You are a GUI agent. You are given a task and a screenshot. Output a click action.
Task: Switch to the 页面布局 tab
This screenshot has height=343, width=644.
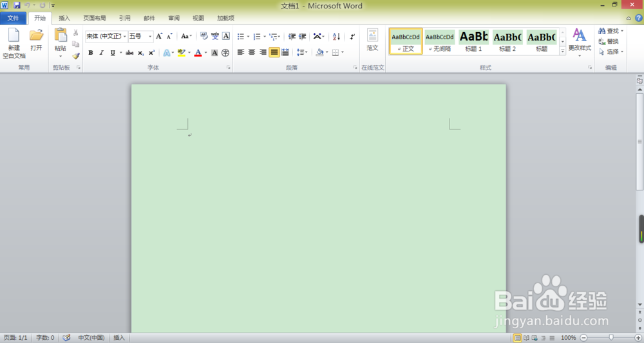coord(95,18)
